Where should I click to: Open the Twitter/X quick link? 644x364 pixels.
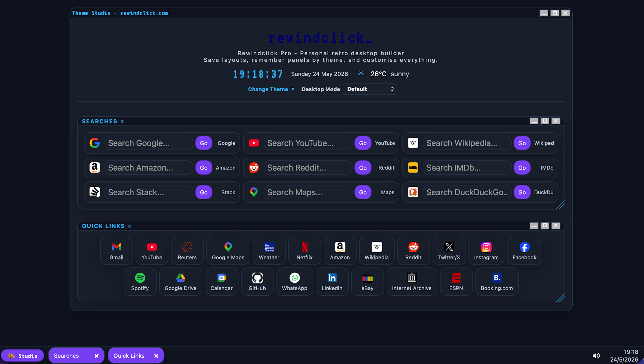(x=449, y=251)
